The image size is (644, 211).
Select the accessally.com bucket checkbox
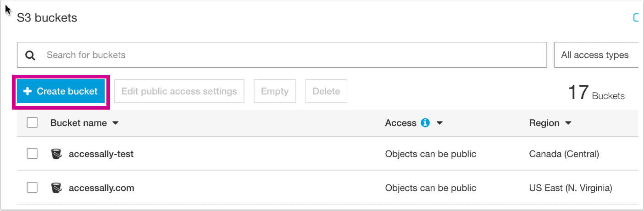click(32, 188)
